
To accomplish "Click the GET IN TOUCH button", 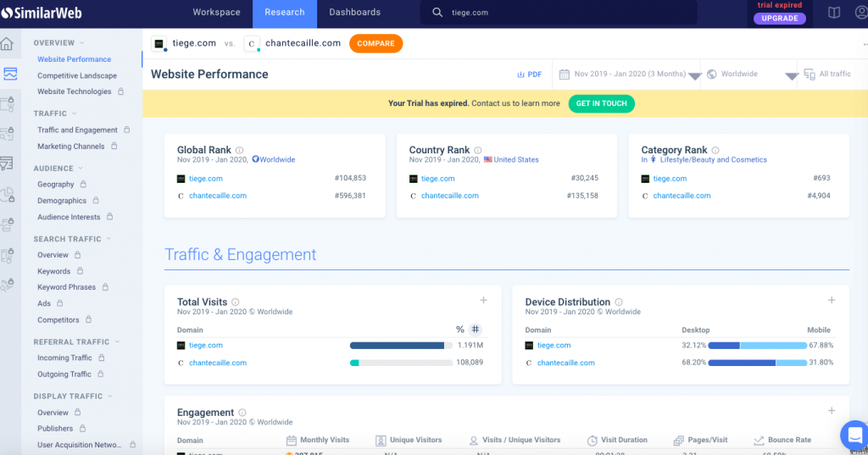I will click(x=601, y=103).
